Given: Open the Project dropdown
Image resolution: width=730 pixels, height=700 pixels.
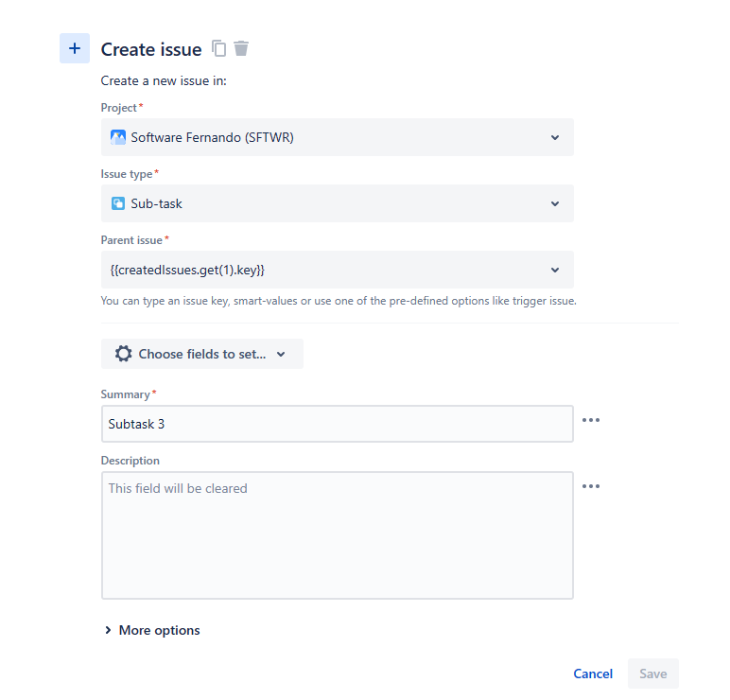Looking at the screenshot, I should 338,137.
